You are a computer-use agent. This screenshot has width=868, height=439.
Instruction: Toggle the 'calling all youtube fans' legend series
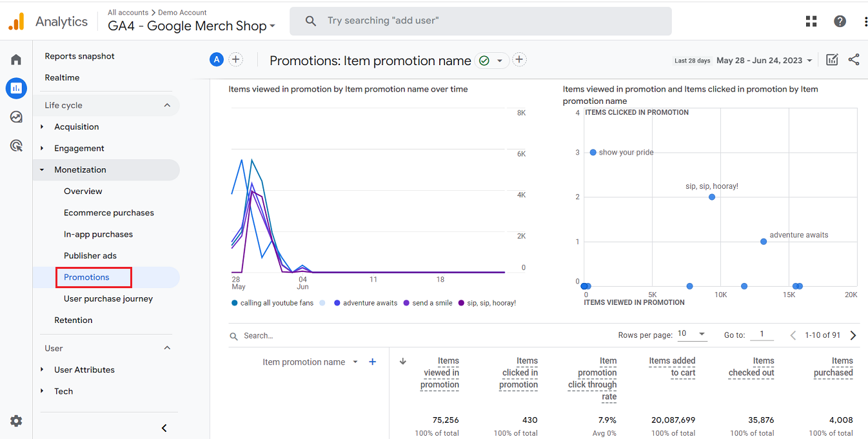point(271,302)
